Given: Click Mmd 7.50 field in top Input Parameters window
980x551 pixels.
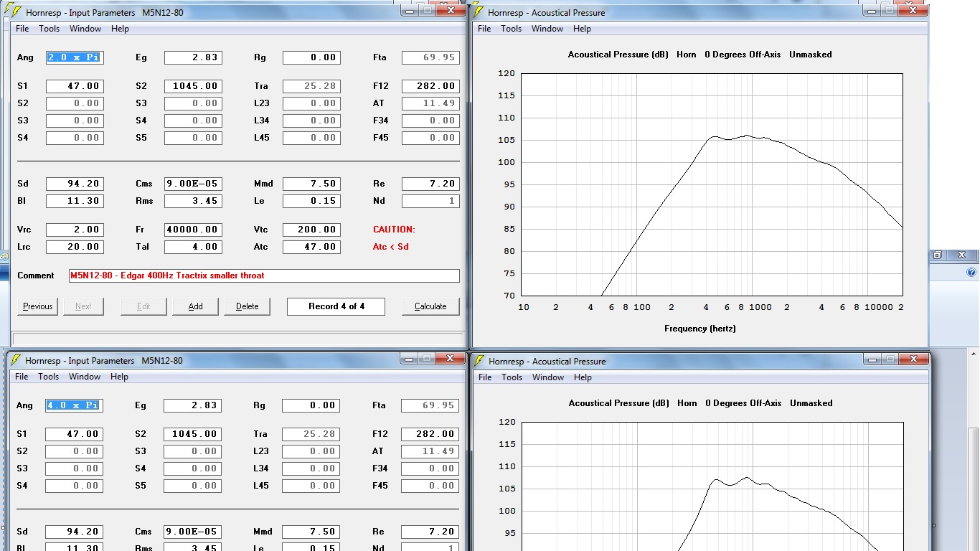Looking at the screenshot, I should (x=311, y=184).
